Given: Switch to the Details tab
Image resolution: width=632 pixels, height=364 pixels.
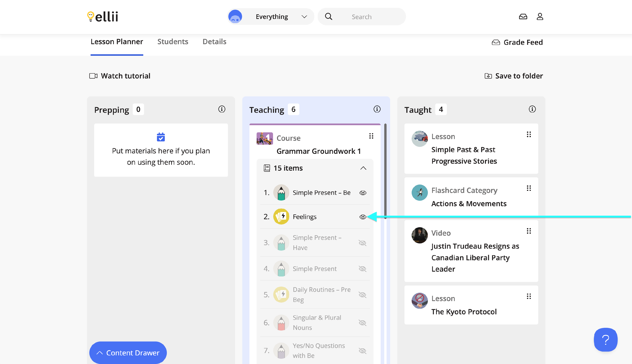Looking at the screenshot, I should 214,42.
